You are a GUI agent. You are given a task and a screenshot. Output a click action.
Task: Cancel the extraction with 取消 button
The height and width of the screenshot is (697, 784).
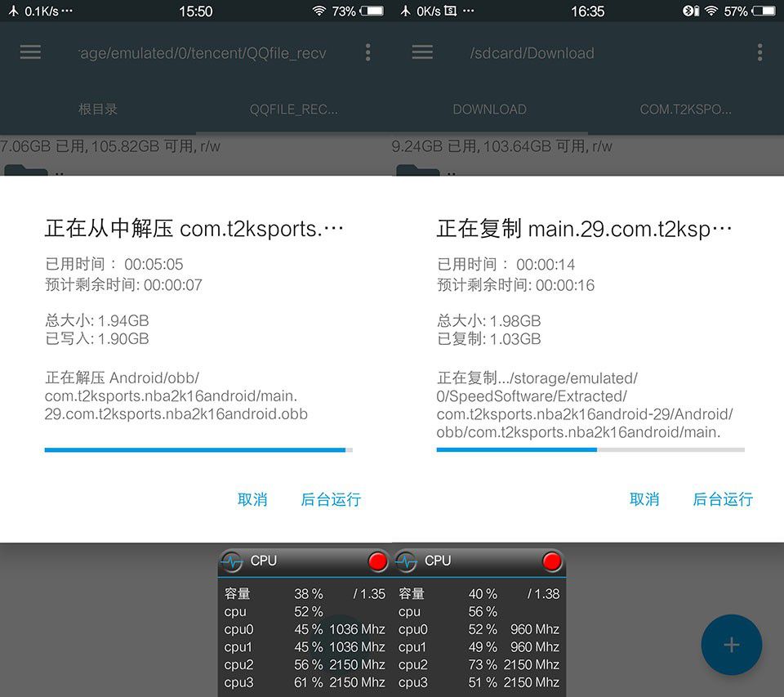coord(252,499)
